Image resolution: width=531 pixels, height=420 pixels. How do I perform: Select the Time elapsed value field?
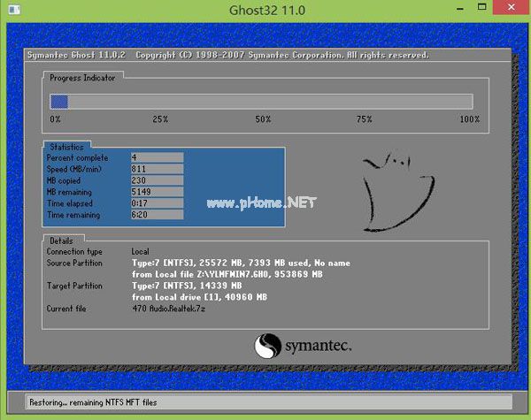(x=156, y=202)
